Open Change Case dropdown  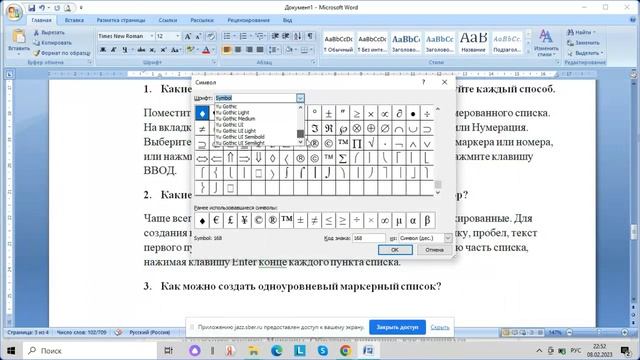175,50
